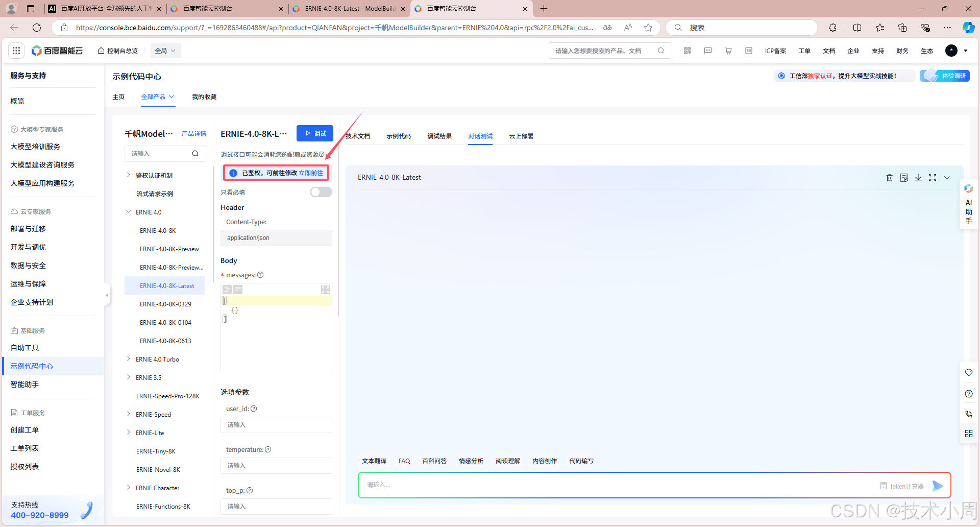Image resolution: width=980 pixels, height=527 pixels.
Task: Click the phone contact icon on right rail
Action: click(x=969, y=414)
